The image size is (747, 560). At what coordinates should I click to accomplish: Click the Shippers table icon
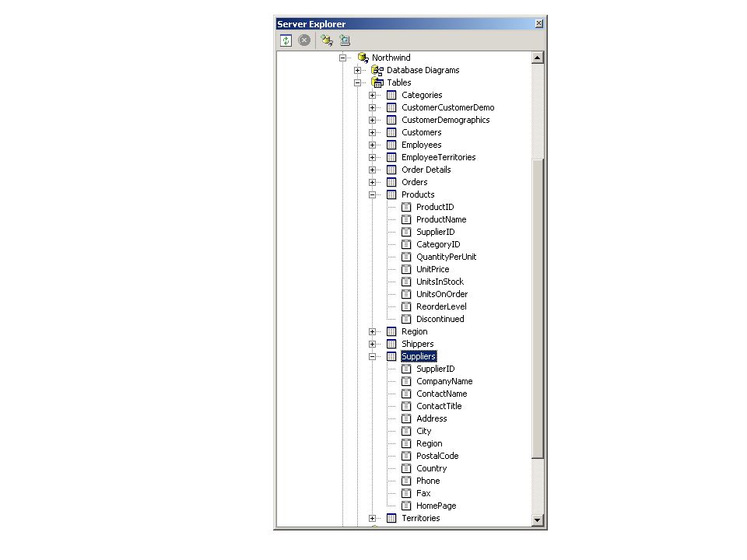391,344
